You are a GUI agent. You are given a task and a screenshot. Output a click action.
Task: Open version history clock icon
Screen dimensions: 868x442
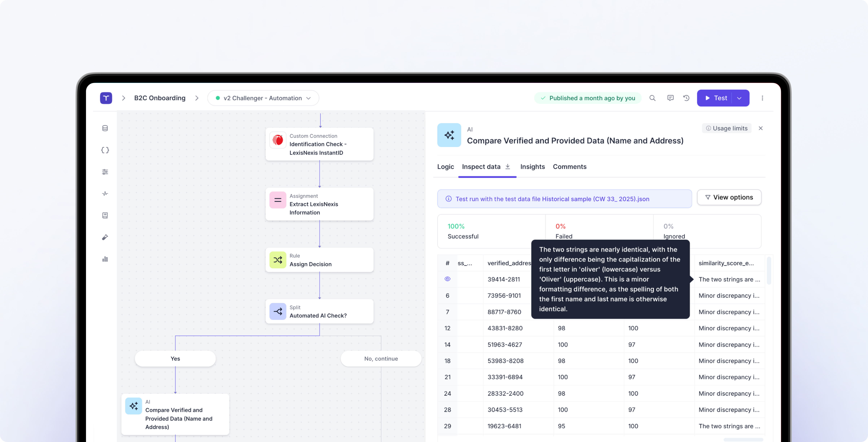coord(686,98)
